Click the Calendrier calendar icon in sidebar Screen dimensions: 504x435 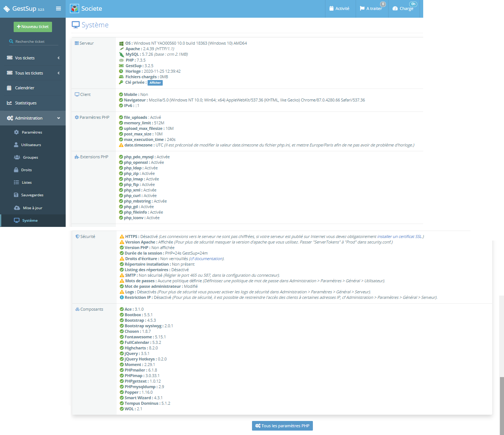click(x=10, y=88)
